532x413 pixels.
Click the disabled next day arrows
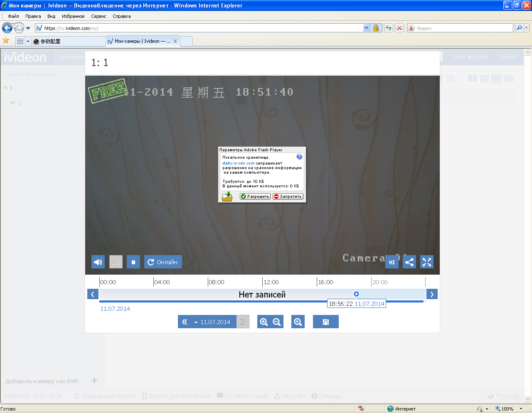coord(243,322)
